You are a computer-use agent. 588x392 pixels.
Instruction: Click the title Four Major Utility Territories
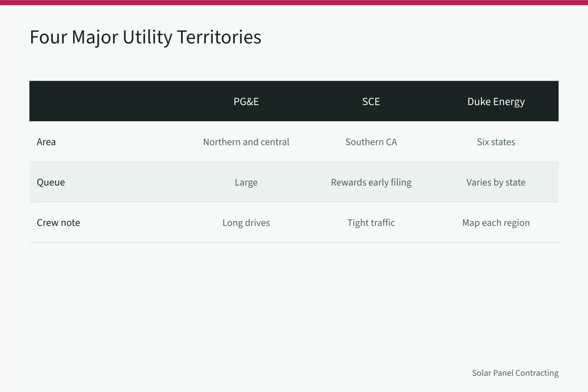(145, 37)
